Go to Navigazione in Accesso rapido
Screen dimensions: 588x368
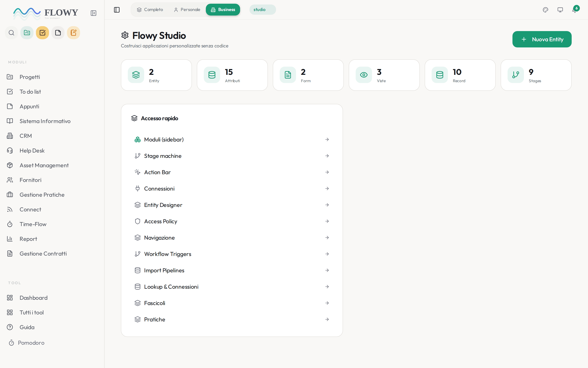point(232,238)
